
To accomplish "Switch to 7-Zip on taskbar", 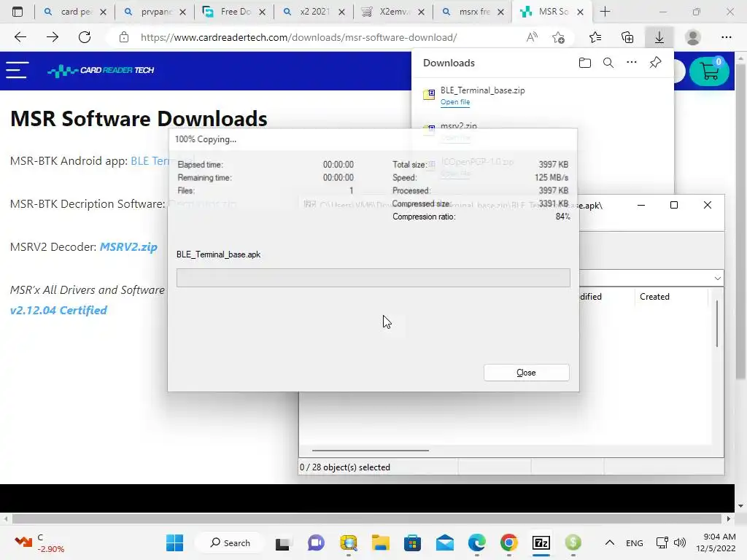I will coord(541,542).
